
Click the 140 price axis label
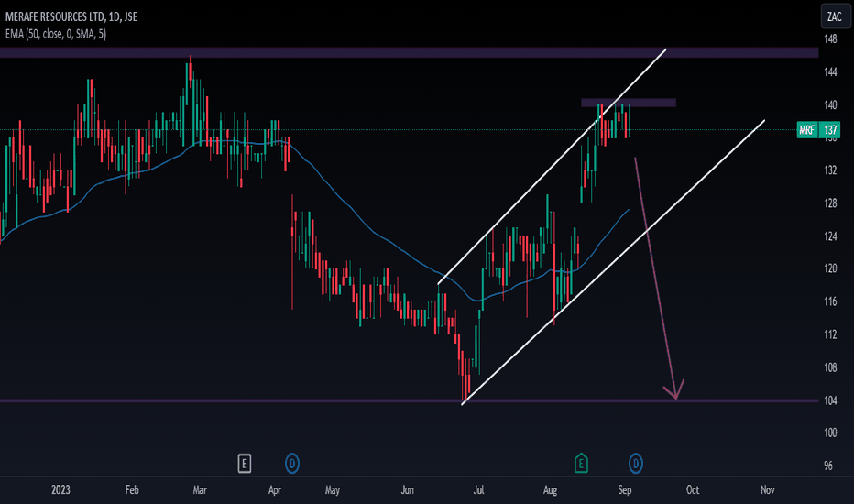[x=830, y=104]
